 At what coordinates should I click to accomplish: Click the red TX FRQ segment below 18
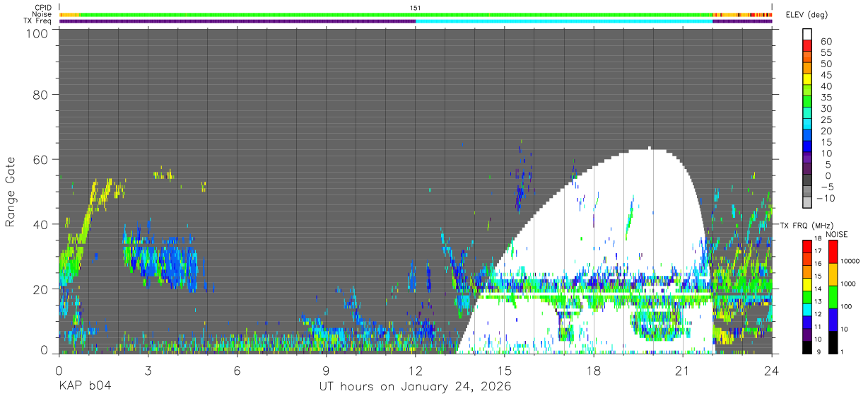click(x=807, y=246)
